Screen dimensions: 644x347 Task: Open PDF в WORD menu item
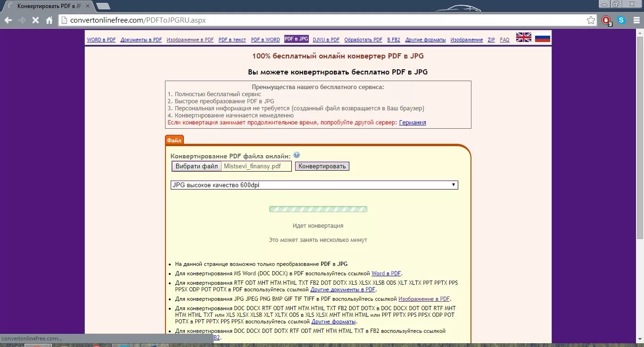pyautogui.click(x=265, y=40)
